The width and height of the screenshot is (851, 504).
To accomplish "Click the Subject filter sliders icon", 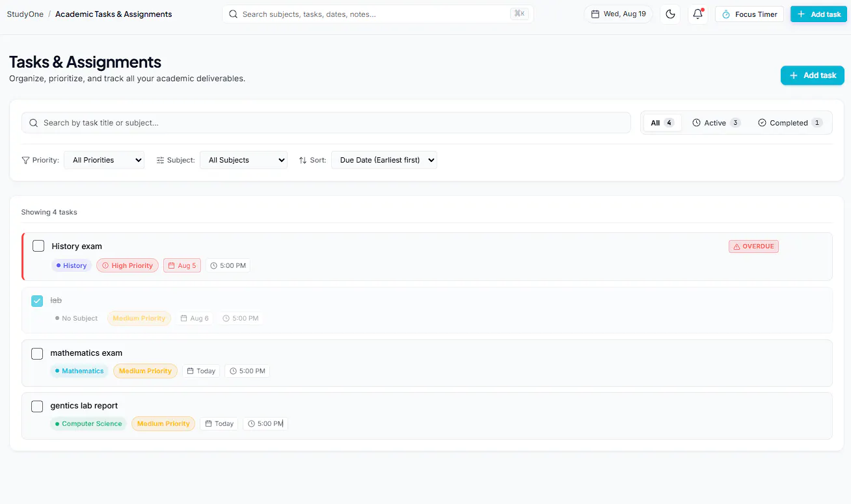I will (x=160, y=160).
